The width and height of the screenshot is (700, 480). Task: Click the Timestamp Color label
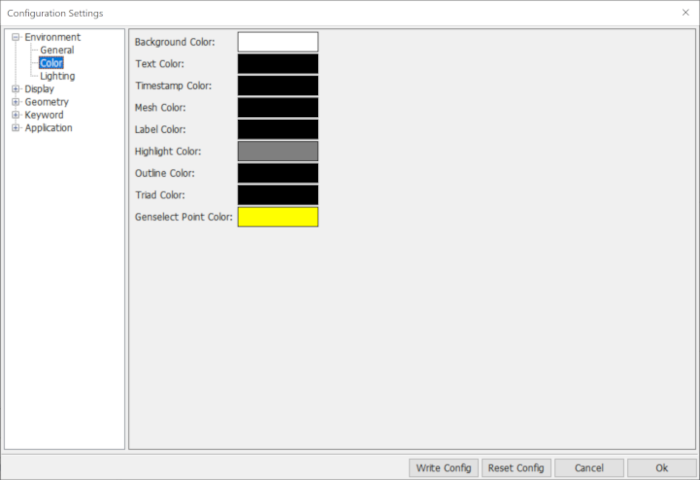point(174,86)
